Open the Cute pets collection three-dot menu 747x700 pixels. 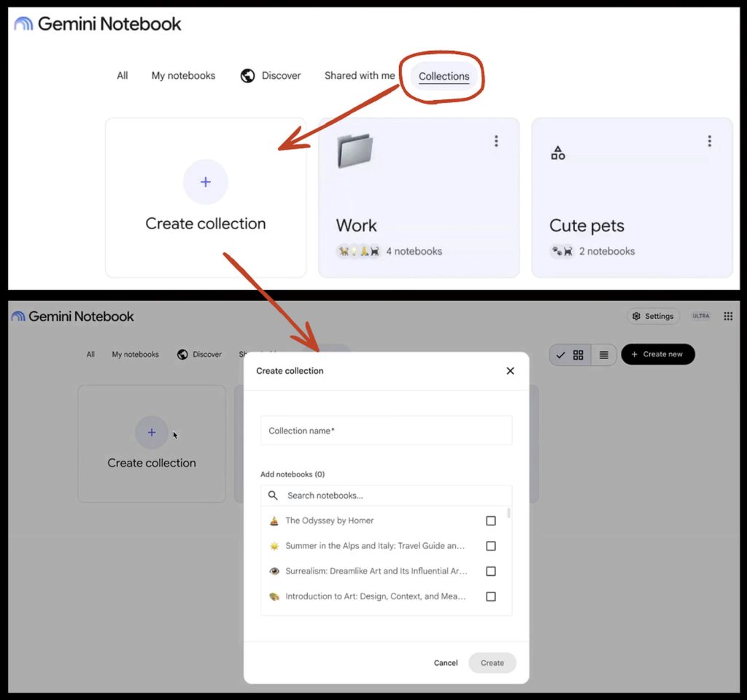[709, 141]
